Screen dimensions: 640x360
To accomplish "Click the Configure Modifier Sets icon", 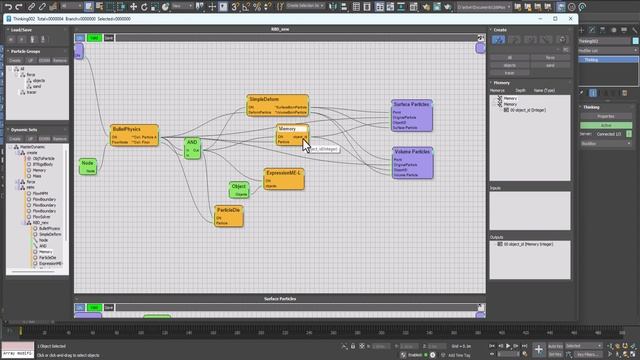I will click(x=624, y=93).
